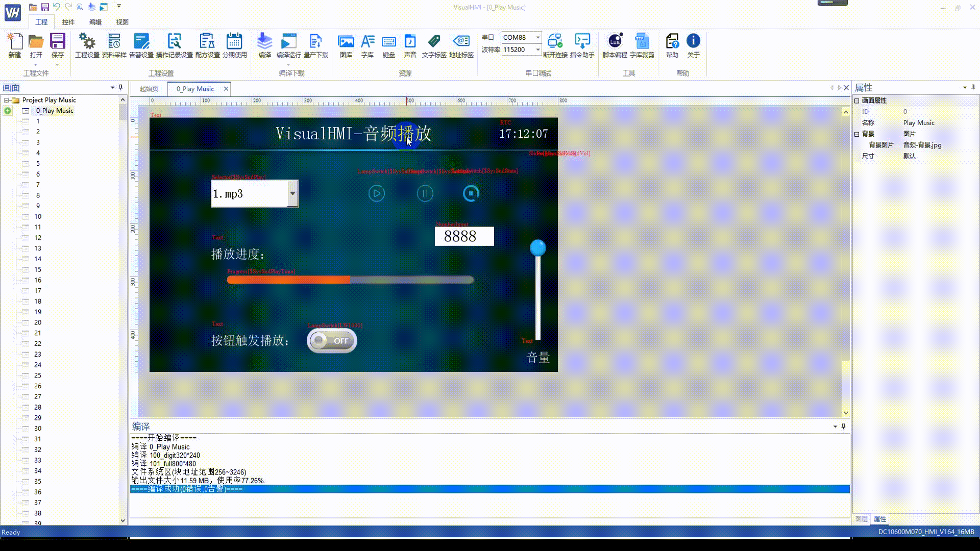Open the 属性 panel options arrow
Viewport: 980px width, 551px height.
coord(965,88)
